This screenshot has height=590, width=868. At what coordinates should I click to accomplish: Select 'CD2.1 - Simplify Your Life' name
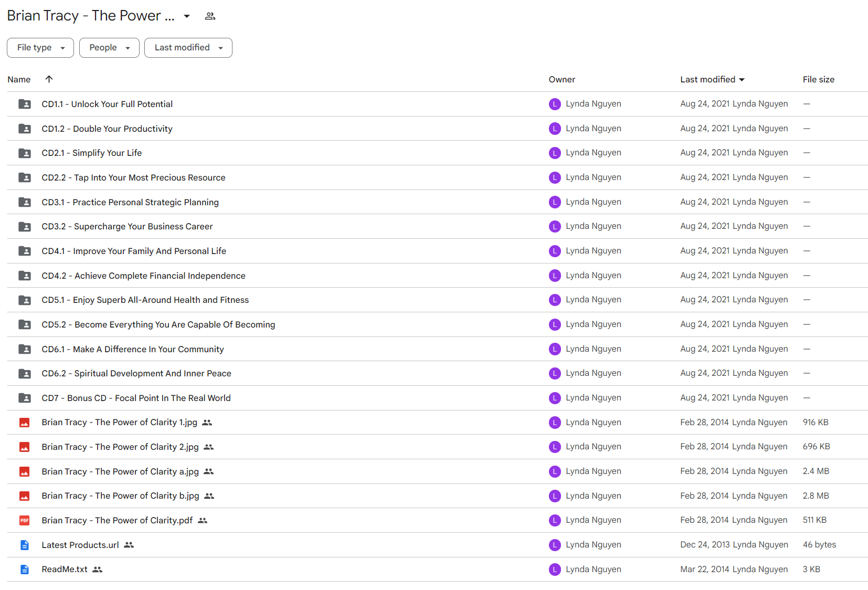(92, 153)
